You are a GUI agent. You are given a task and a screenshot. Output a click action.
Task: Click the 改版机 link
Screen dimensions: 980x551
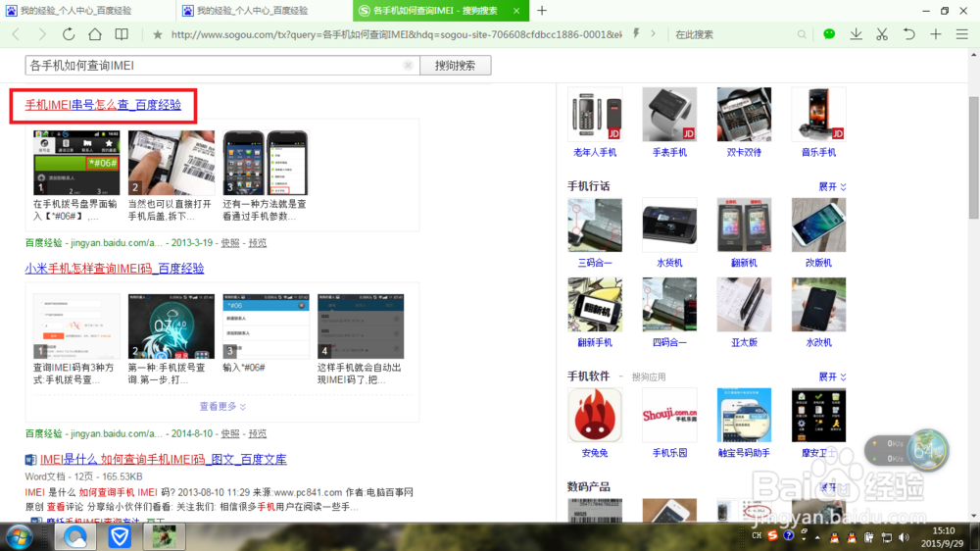(x=818, y=263)
